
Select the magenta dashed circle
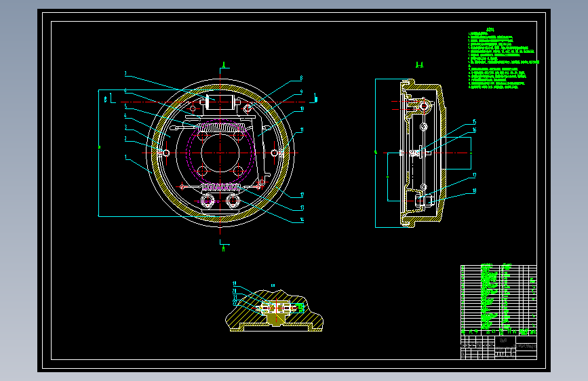coord(220,153)
